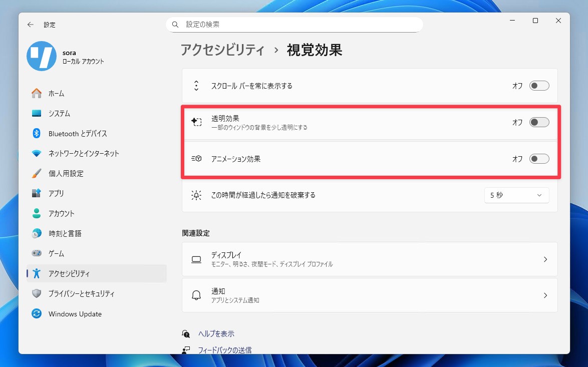
Task: Enable the transparency effects switch
Action: 539,122
